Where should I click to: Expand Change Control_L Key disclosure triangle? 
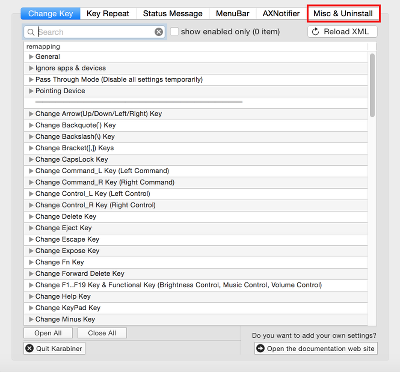(31, 194)
